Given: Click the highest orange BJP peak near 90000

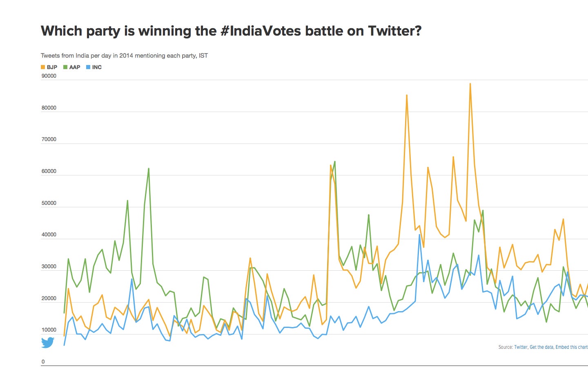Looking at the screenshot, I should [470, 84].
